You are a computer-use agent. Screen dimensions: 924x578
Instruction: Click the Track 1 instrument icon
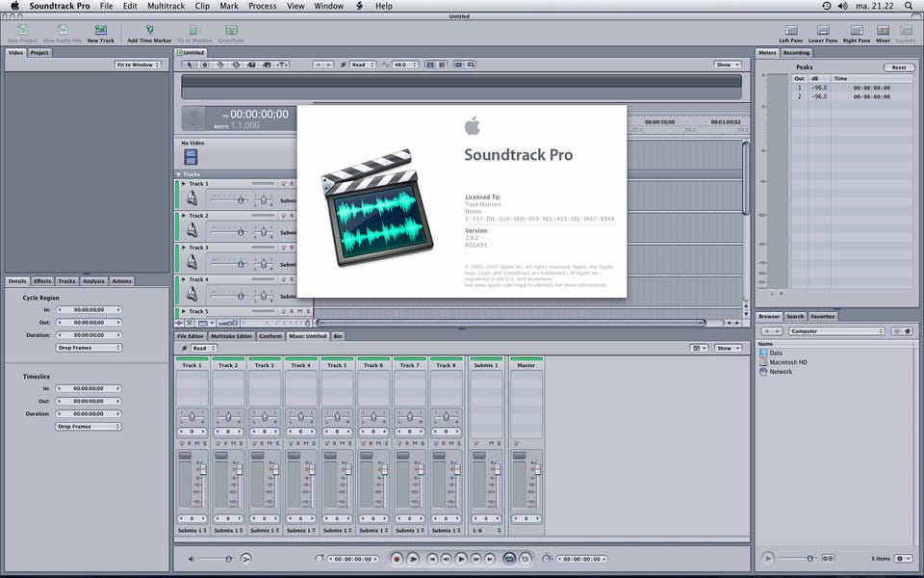click(x=192, y=197)
